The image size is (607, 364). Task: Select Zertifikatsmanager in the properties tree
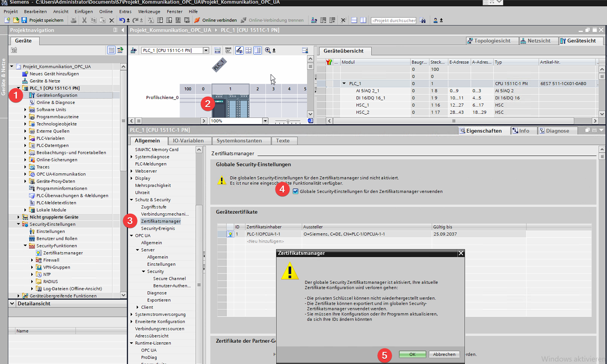(161, 221)
